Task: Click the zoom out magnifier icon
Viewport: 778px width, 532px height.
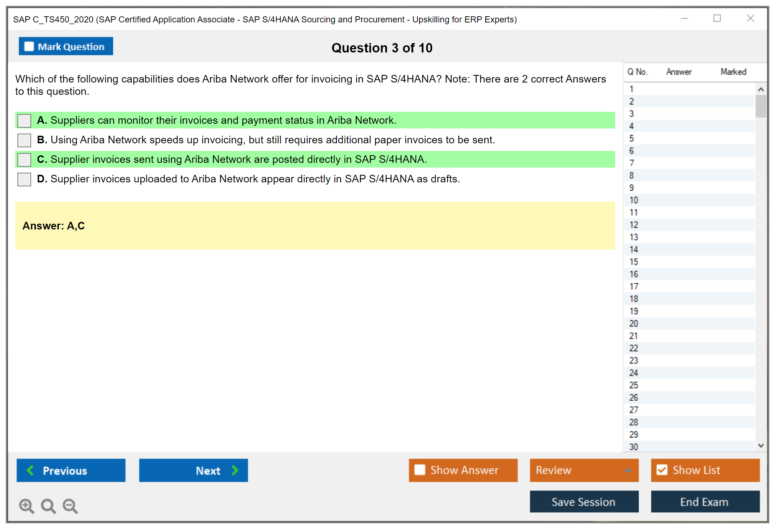Action: [x=70, y=506]
